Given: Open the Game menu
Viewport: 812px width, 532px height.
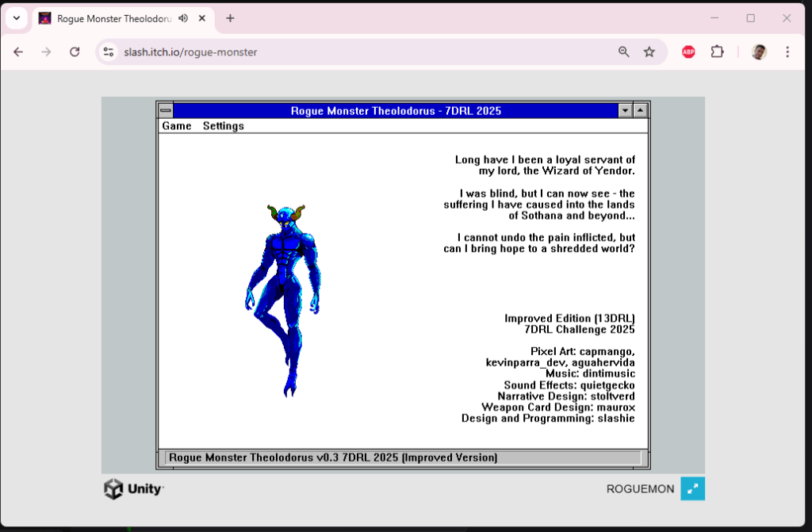Looking at the screenshot, I should pyautogui.click(x=176, y=126).
